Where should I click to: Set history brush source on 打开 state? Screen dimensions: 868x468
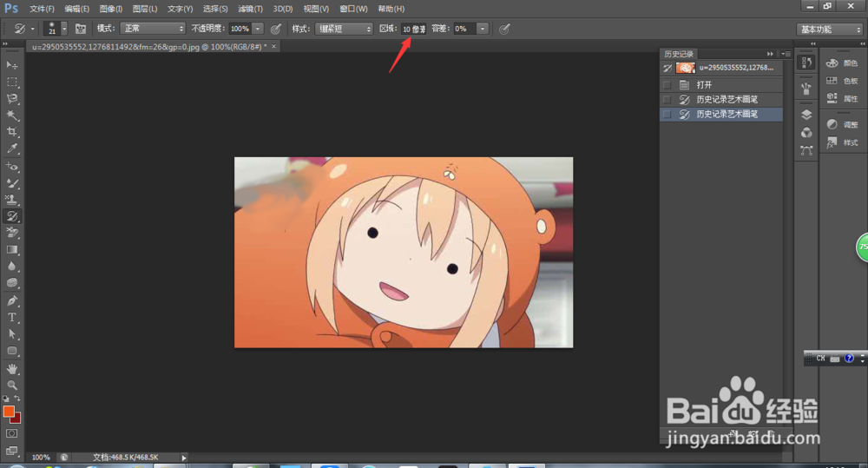click(x=667, y=85)
